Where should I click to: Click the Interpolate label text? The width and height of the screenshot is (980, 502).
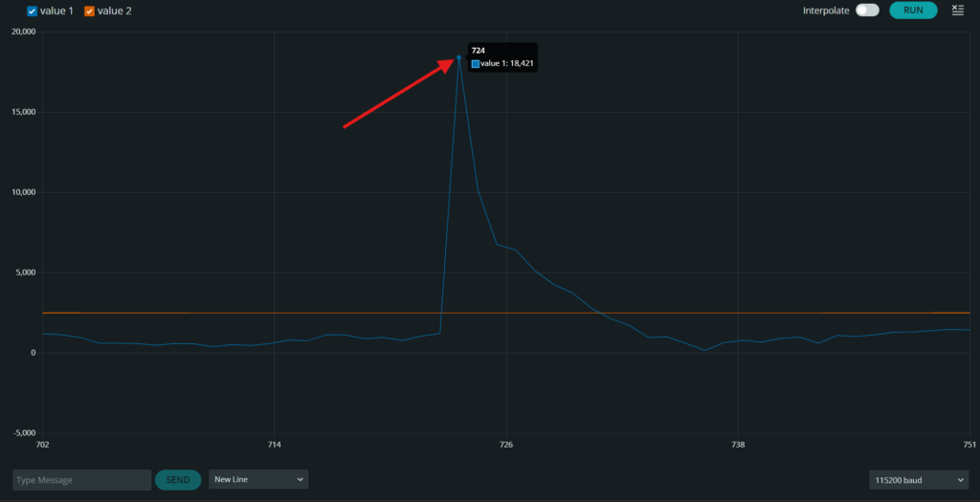826,11
